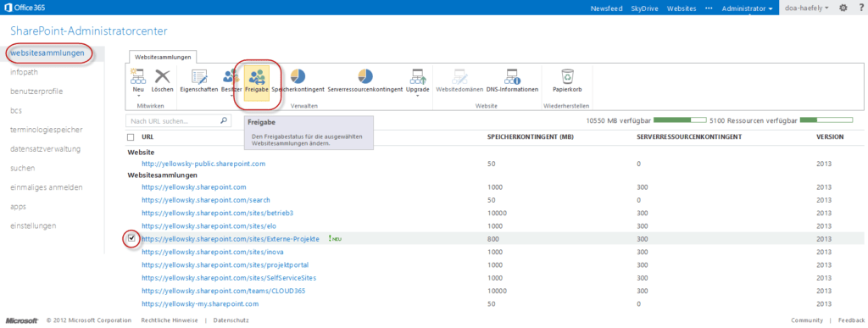Click the Löschen delete icon
The width and height of the screenshot is (868, 328).
point(162,75)
